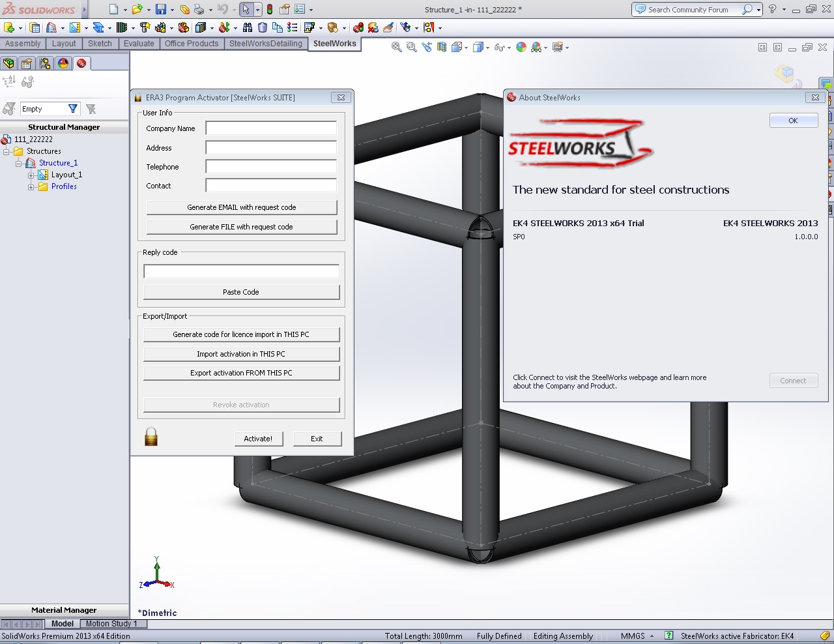Image resolution: width=834 pixels, height=644 pixels.
Task: Switch to the Sketch tab
Action: pyautogui.click(x=100, y=44)
